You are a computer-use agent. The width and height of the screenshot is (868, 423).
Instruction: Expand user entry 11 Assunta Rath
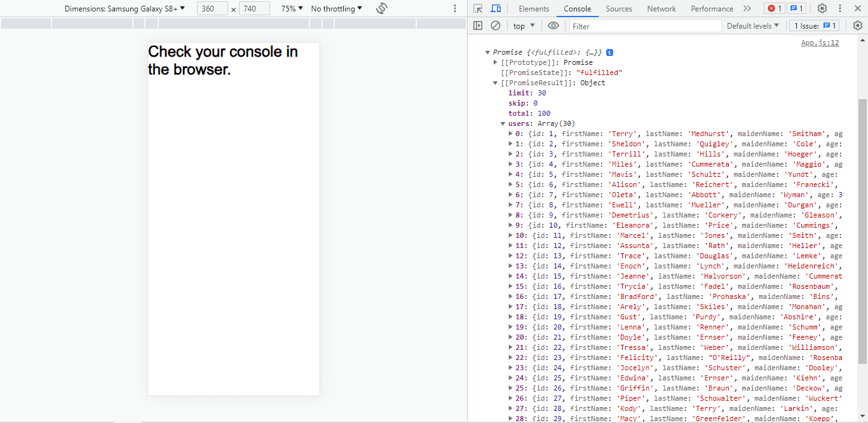[511, 246]
